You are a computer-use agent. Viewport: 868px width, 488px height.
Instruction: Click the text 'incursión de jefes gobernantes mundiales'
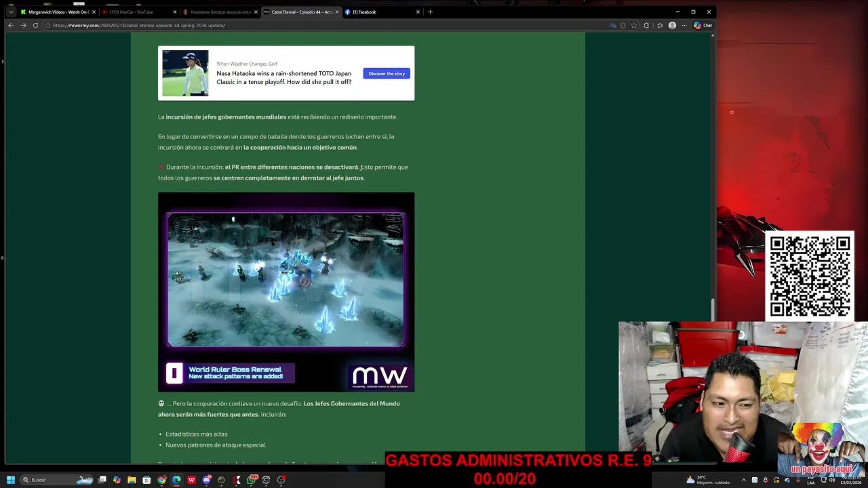pos(226,117)
